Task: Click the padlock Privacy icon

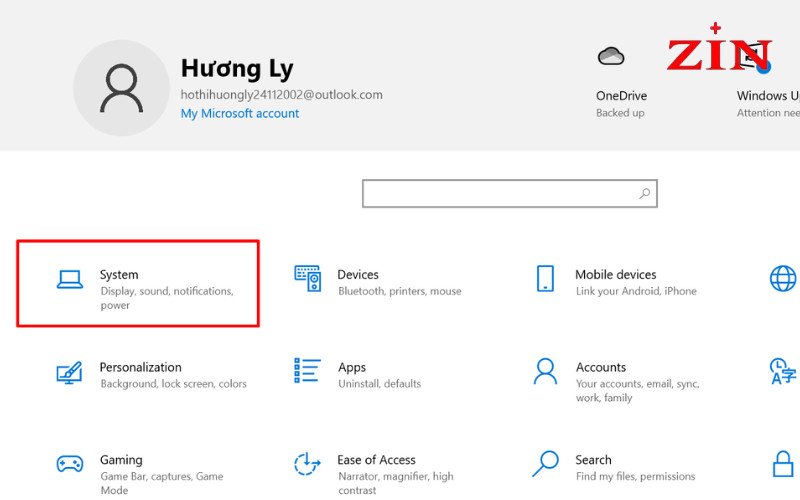Action: tap(783, 464)
